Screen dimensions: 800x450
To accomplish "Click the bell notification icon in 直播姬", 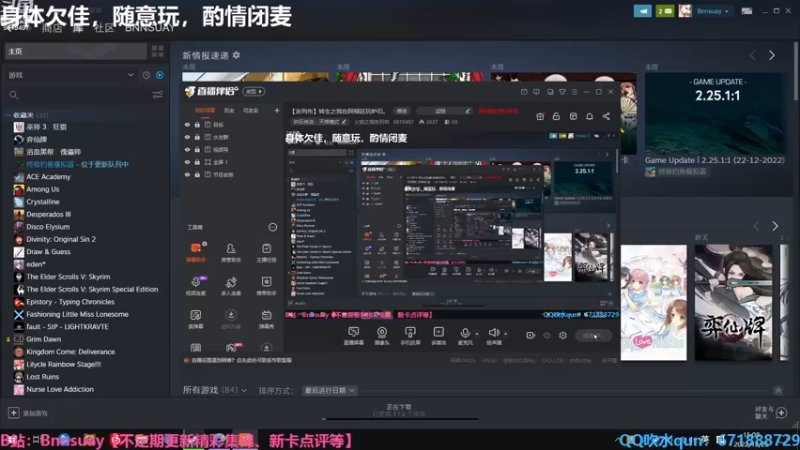I will [x=589, y=116].
